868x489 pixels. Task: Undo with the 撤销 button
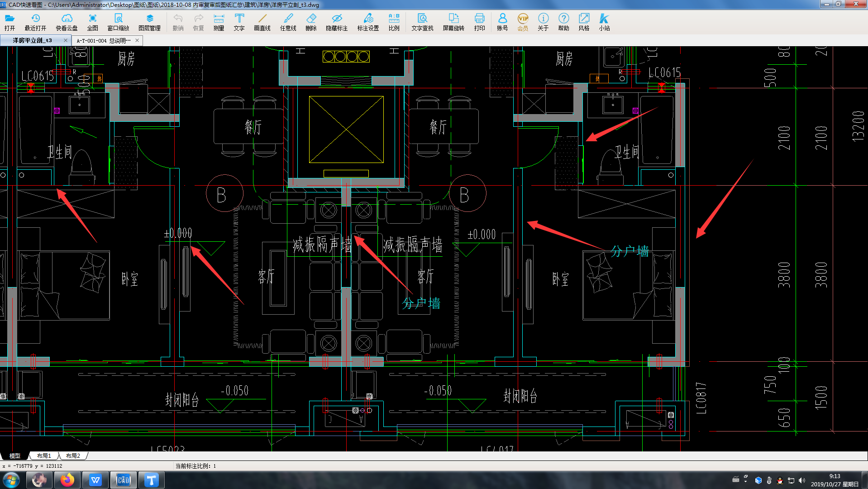pyautogui.click(x=178, y=22)
